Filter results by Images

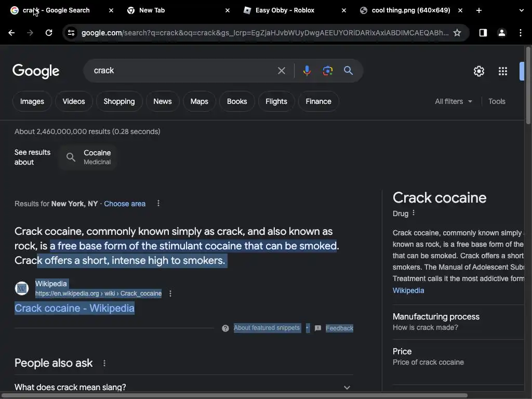coord(32,101)
